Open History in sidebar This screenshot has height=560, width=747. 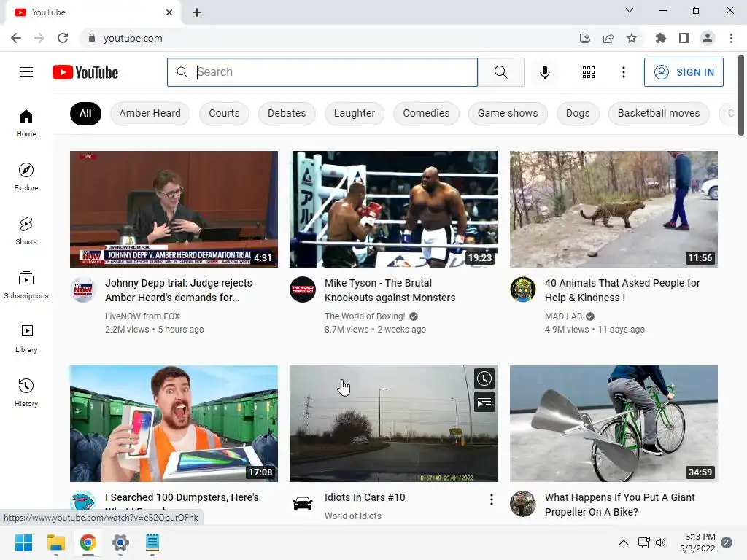tap(26, 393)
